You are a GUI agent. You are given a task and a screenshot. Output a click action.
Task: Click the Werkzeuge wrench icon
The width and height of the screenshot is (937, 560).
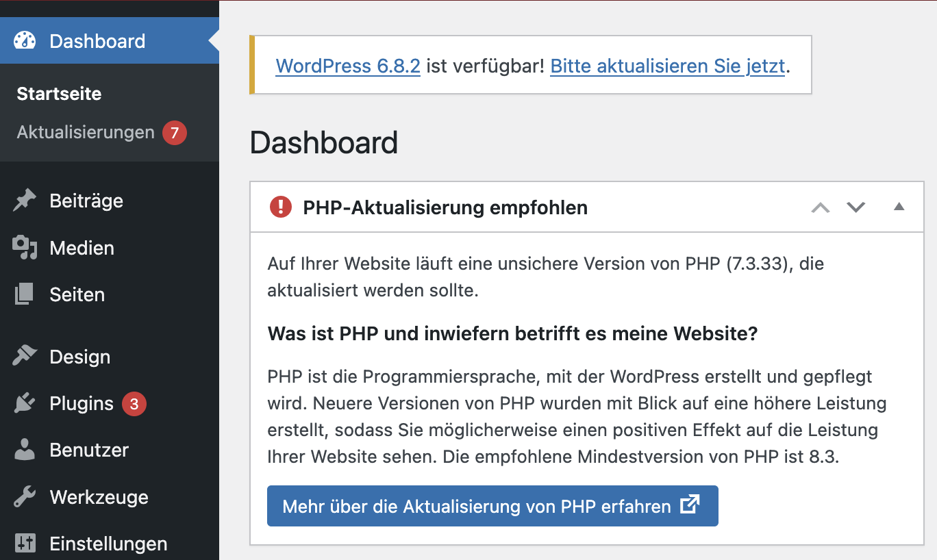click(25, 497)
